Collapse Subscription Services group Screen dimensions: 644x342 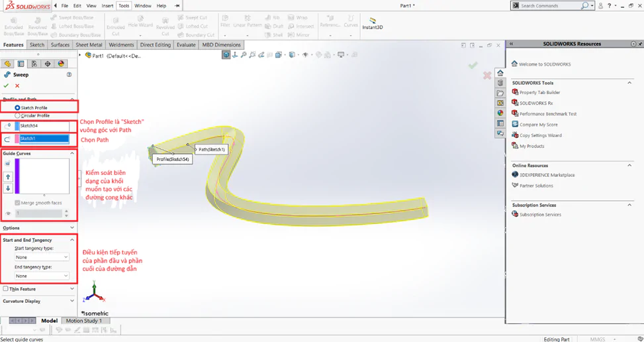tap(629, 205)
